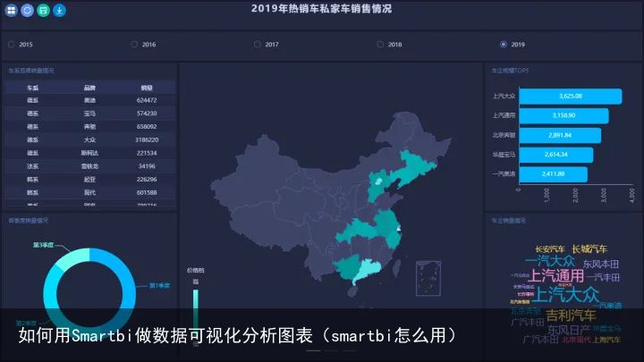The image size is (644, 362).
Task: Click the 第3季度 donut chart label
Action: [43, 245]
